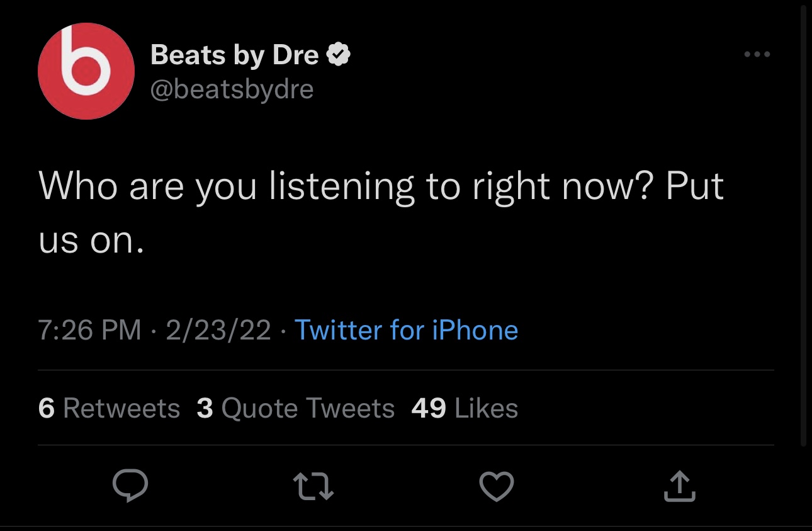Screen dimensions: 812x531
Task: Reply to the Beats by Dre tweet
Action: 130,486
